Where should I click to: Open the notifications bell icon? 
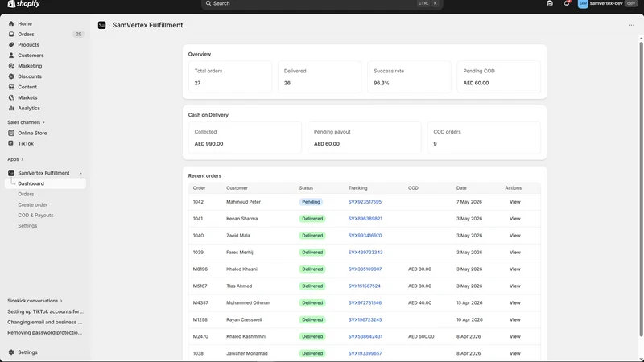(x=567, y=3)
